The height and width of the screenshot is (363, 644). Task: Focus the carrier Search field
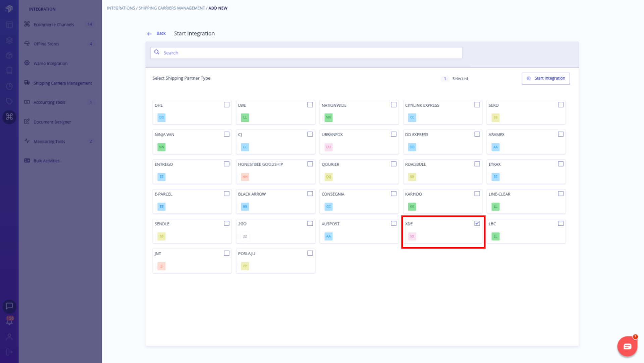tap(306, 53)
